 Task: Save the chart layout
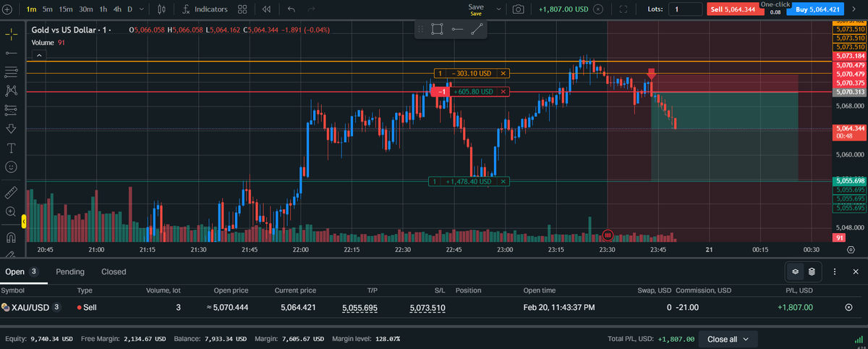pyautogui.click(x=476, y=9)
